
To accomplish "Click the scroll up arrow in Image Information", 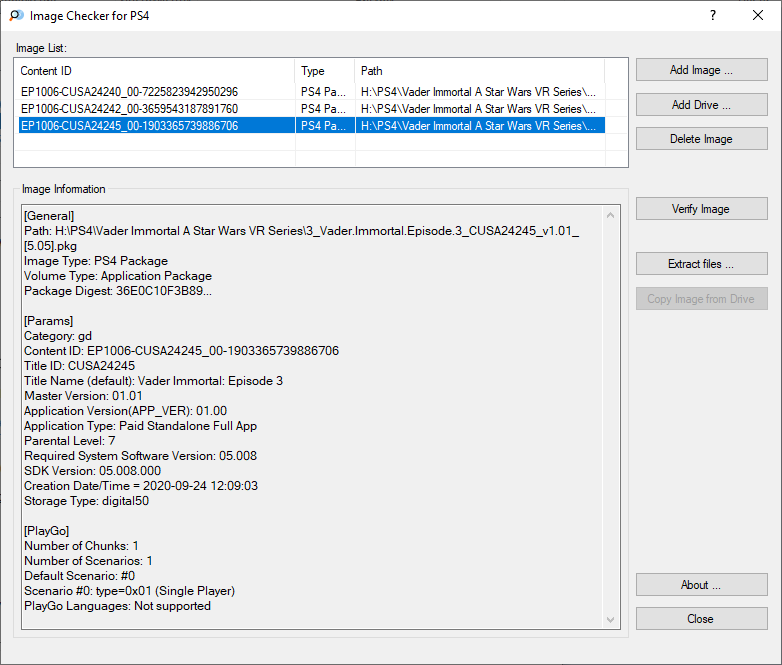I will coord(610,215).
